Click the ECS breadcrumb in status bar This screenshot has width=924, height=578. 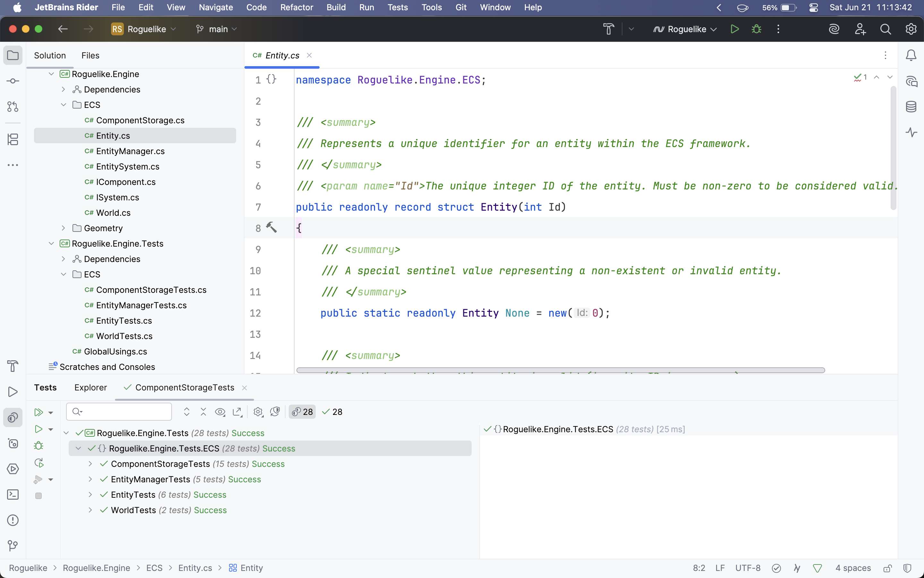(154, 568)
